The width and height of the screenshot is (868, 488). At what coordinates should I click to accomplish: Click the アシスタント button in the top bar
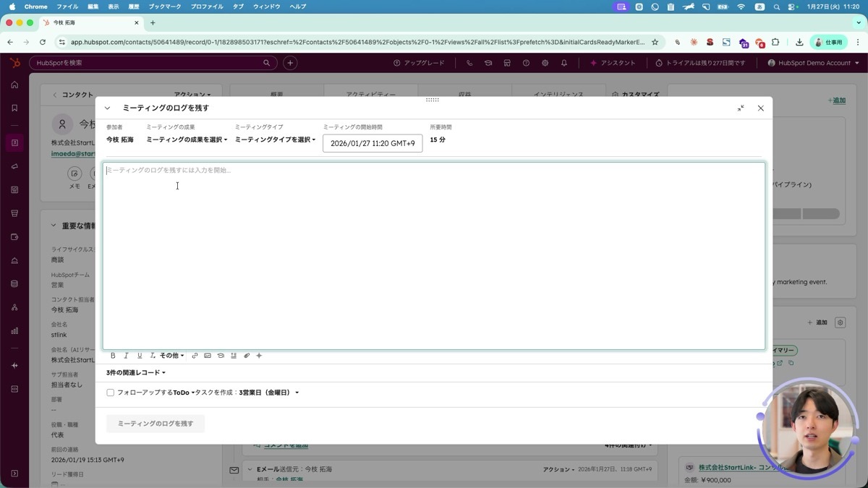613,63
